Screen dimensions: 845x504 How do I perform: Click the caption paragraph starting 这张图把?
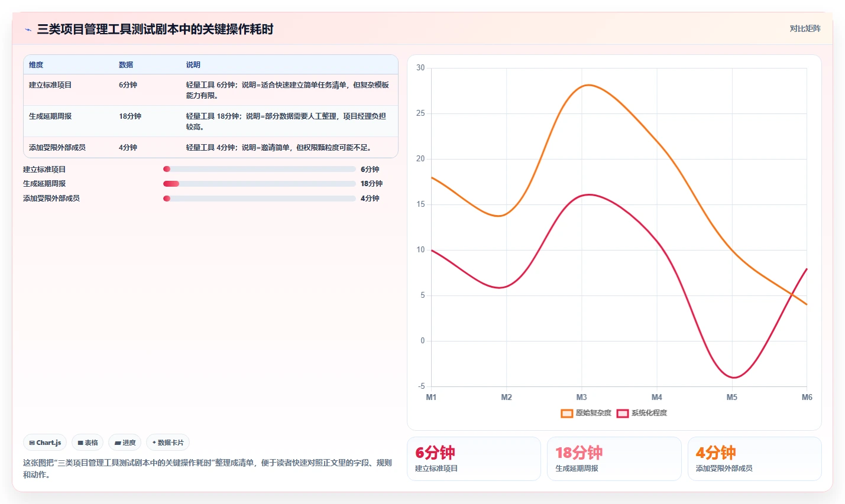(208, 469)
